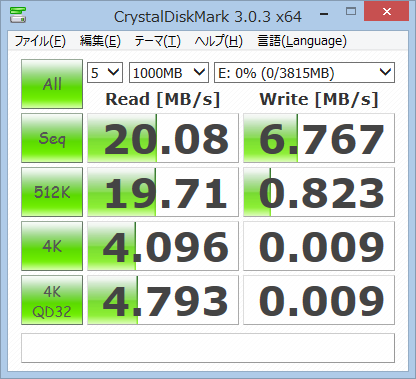Start the 512K random test
416x379 pixels.
coord(52,192)
